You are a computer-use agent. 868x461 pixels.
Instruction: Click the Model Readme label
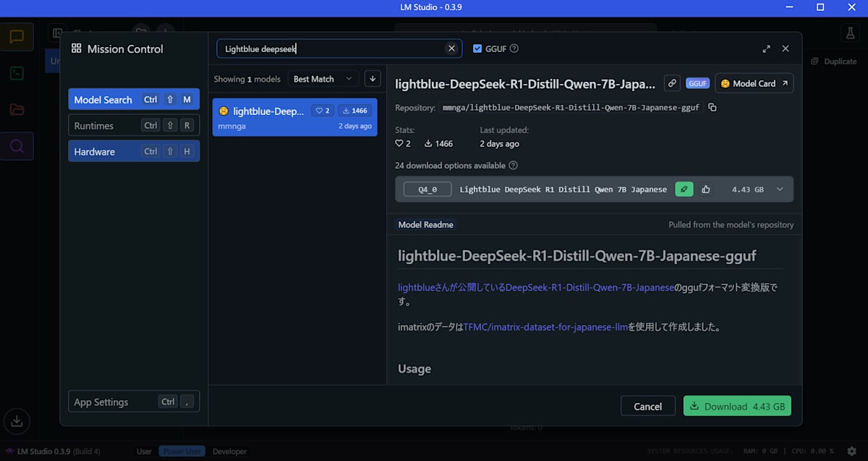click(426, 224)
